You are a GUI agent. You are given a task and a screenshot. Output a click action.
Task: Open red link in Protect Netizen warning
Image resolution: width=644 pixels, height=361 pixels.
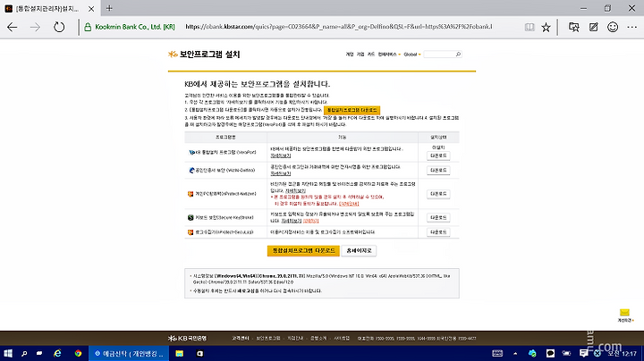[349, 204]
